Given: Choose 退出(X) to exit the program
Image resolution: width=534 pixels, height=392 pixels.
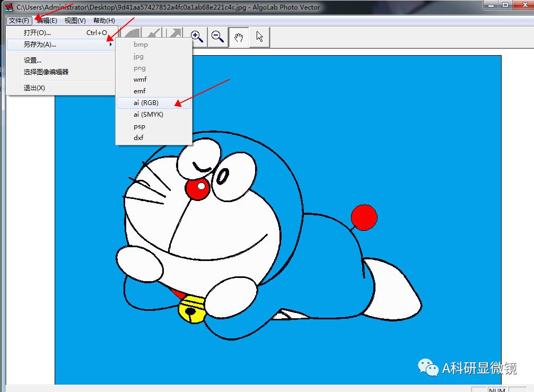Looking at the screenshot, I should [x=62, y=88].
